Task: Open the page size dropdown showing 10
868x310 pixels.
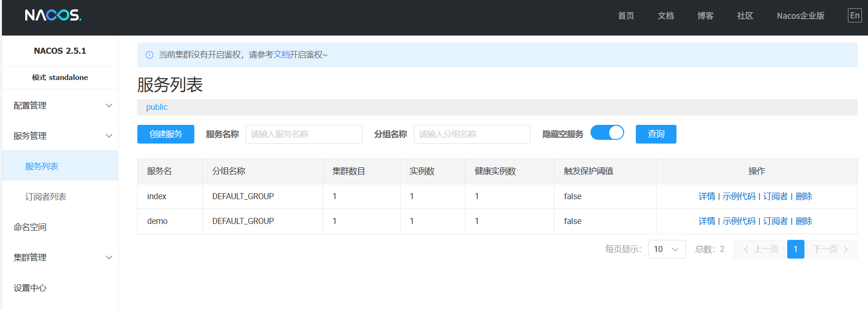Action: pos(667,249)
